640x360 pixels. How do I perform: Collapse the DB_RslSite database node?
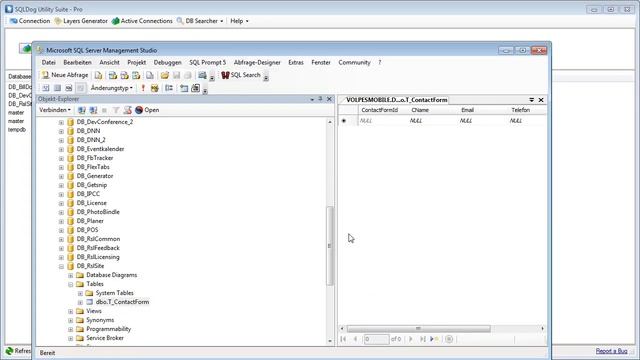point(61,266)
